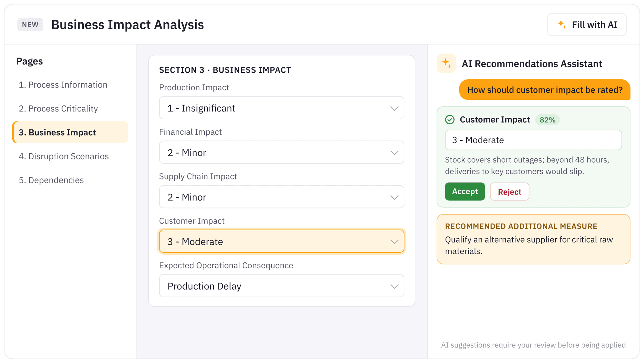The image size is (644, 363).
Task: Click the Section 3 · Business Impact heading
Action: (225, 70)
